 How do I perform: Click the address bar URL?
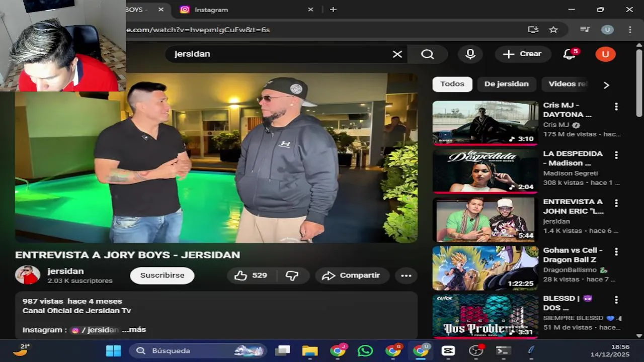(x=198, y=30)
